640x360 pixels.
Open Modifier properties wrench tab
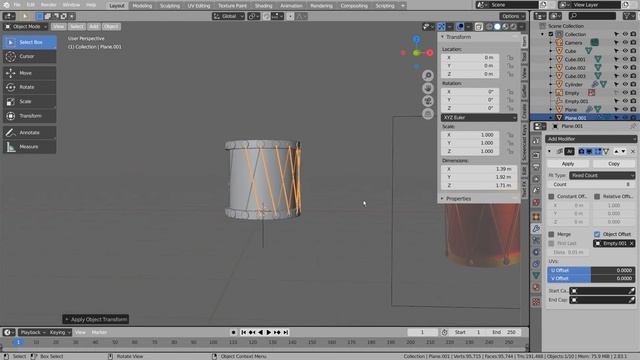[x=536, y=229]
